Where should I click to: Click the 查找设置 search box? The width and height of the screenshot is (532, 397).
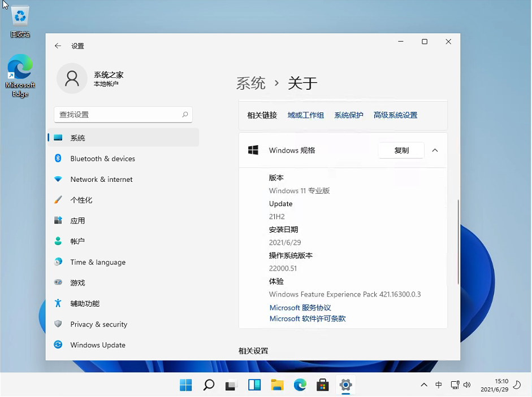[x=123, y=114]
